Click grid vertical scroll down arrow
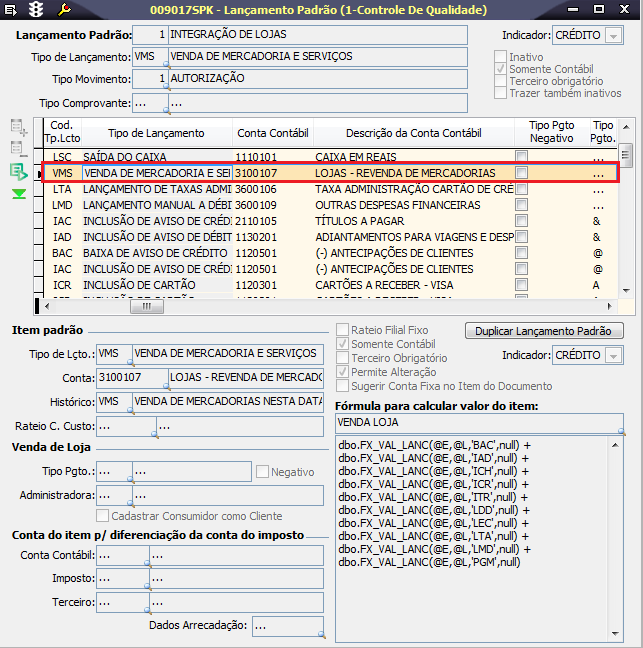643x648 pixels. pos(626,291)
